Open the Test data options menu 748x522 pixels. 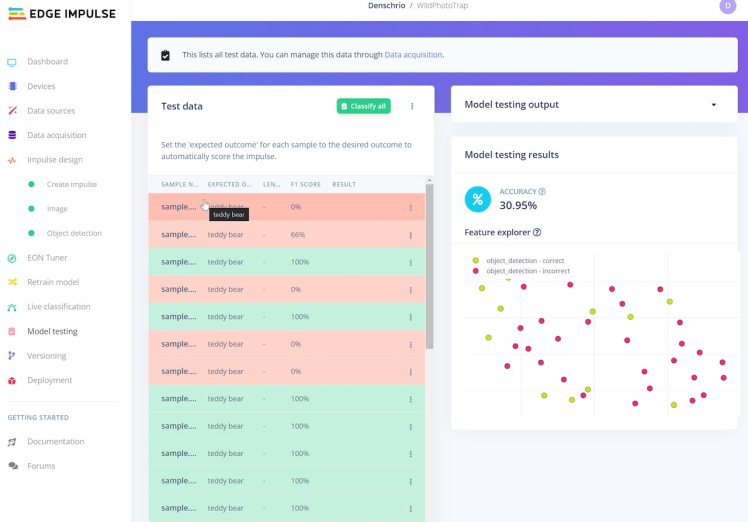click(412, 106)
